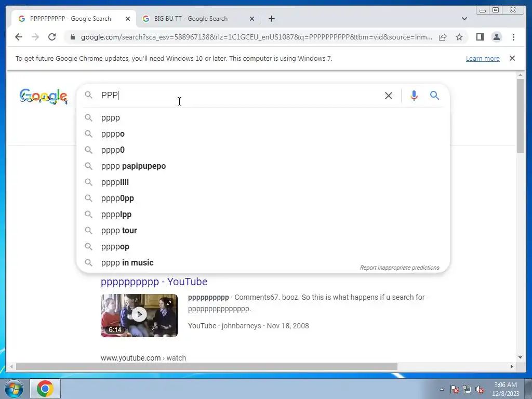This screenshot has width=532, height=399.
Task: Show hidden system tray icons
Action: click(x=442, y=389)
